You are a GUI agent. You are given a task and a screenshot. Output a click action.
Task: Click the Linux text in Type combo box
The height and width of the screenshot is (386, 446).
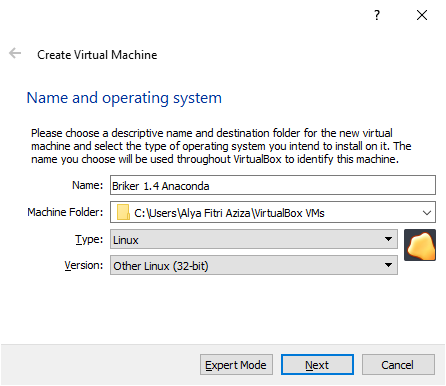point(126,240)
